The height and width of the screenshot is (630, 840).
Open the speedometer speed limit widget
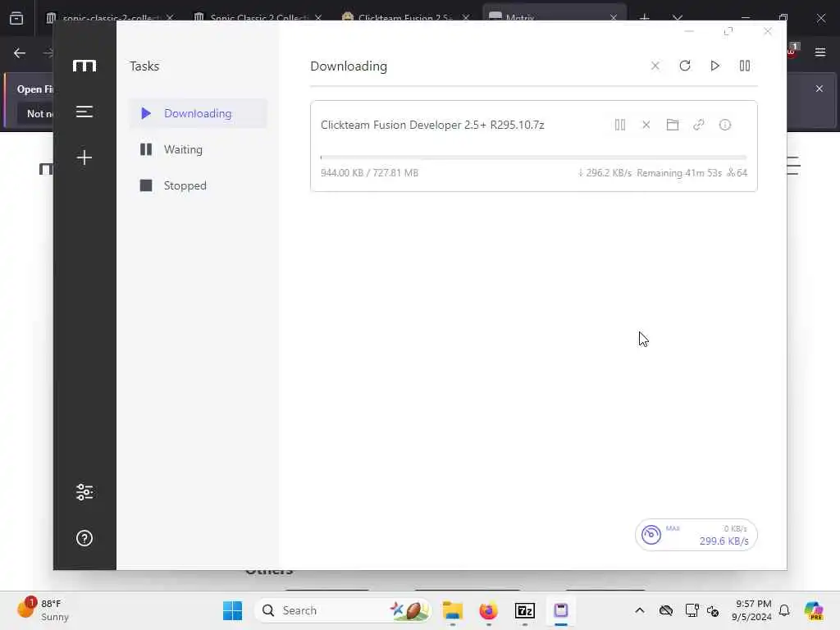696,535
